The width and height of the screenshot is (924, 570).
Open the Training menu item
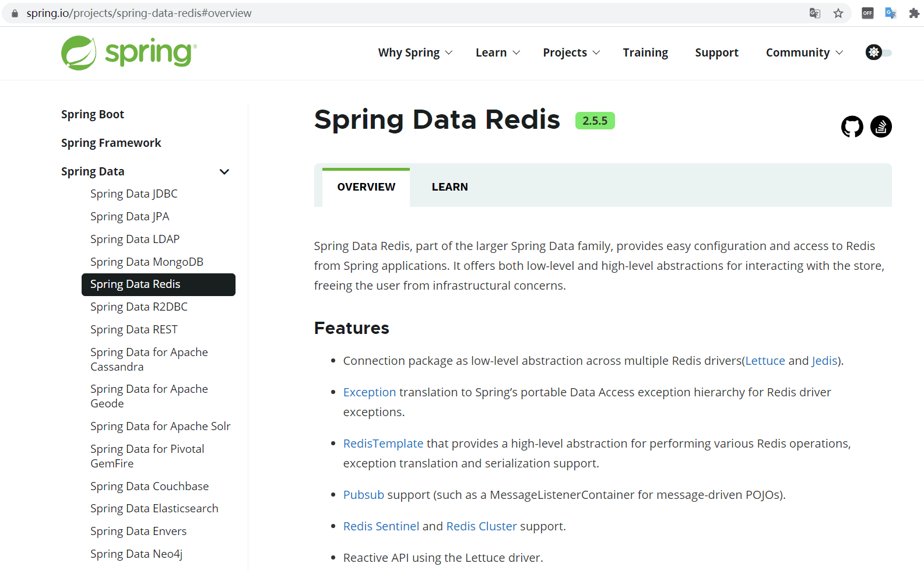(645, 52)
